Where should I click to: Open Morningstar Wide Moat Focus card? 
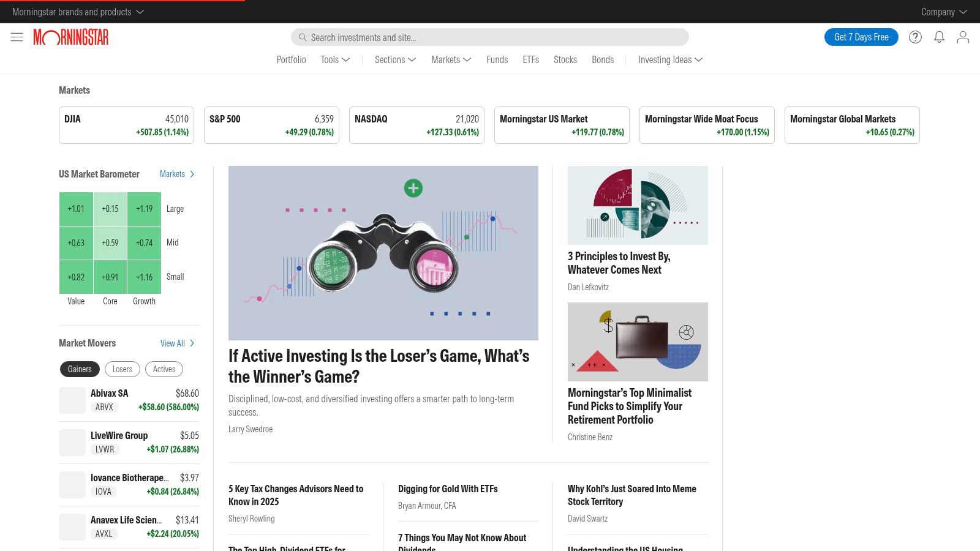[x=707, y=126]
